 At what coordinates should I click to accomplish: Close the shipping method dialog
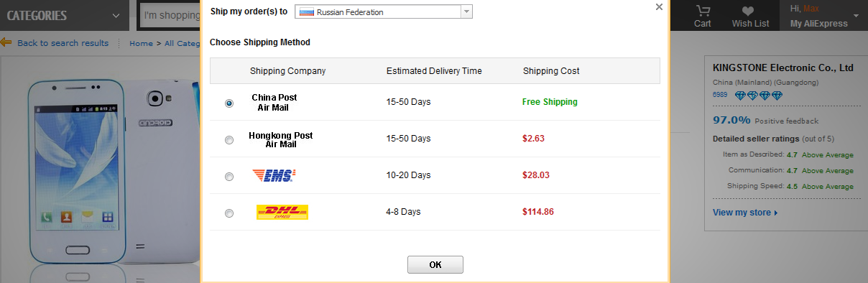tap(659, 6)
